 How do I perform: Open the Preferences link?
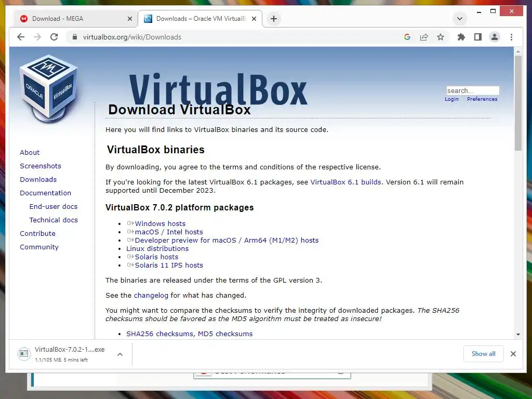[x=482, y=99]
